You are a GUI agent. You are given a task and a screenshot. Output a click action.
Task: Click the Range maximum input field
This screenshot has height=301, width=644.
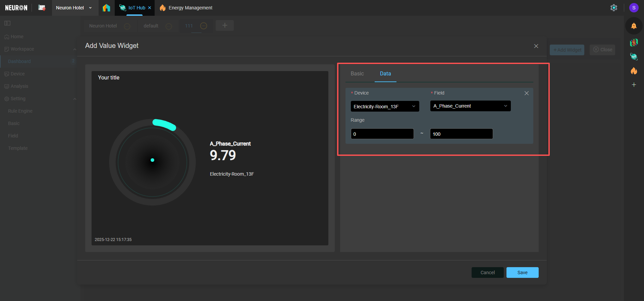pos(461,134)
